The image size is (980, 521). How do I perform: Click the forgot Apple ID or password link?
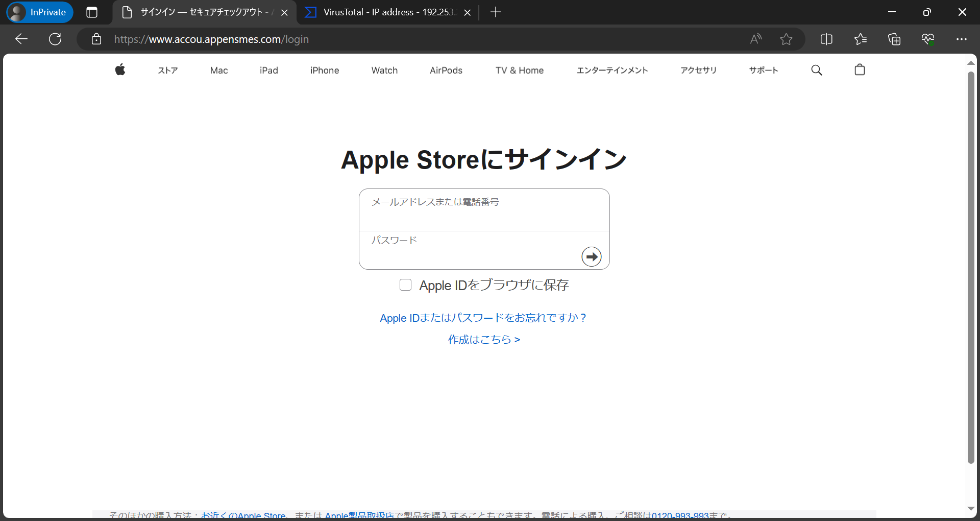483,318
